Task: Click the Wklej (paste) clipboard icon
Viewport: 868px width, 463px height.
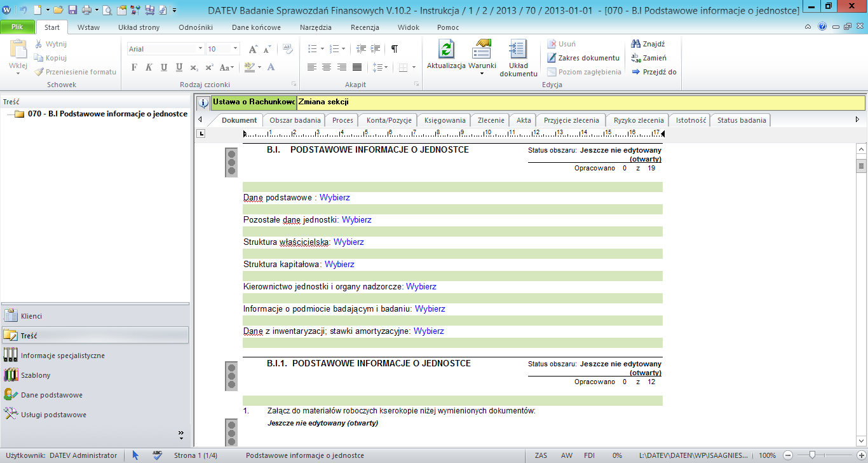Action: pos(18,50)
